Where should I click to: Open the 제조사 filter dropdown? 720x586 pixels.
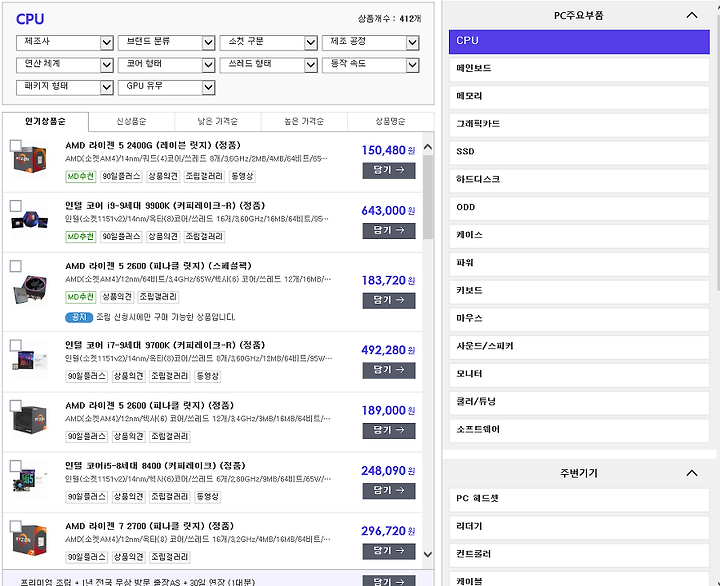coord(65,43)
